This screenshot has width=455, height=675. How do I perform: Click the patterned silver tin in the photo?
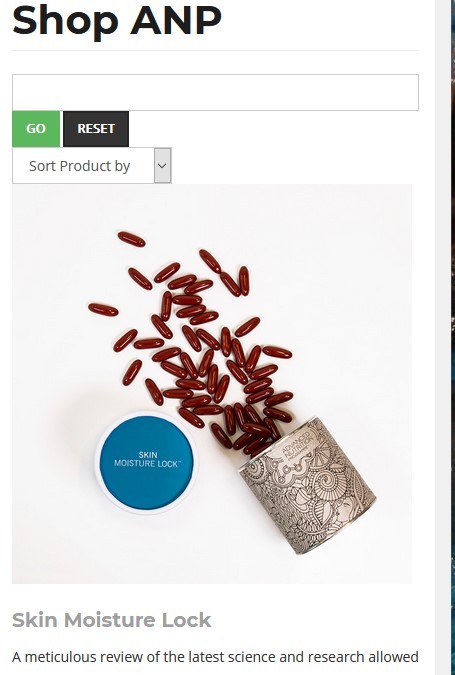click(308, 485)
